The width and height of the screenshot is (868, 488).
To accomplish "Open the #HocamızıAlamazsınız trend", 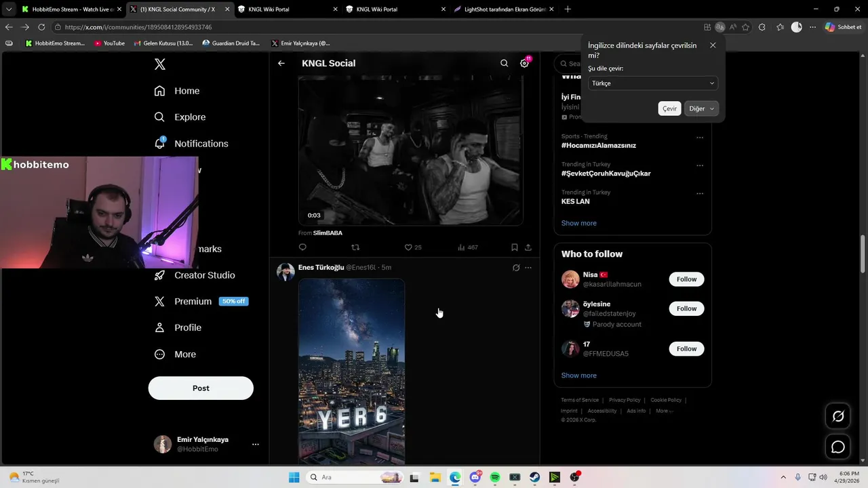I will (x=599, y=146).
